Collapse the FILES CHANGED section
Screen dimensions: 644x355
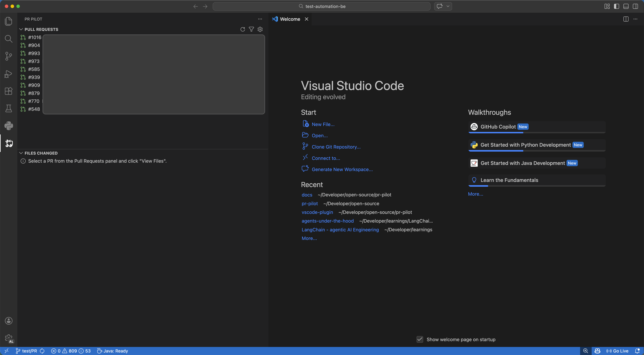point(21,153)
